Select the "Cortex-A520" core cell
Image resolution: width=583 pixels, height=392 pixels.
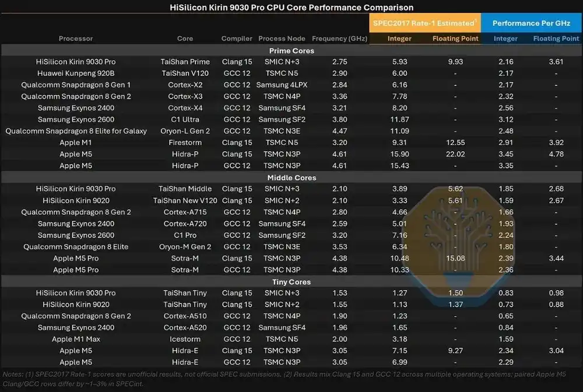pos(185,328)
